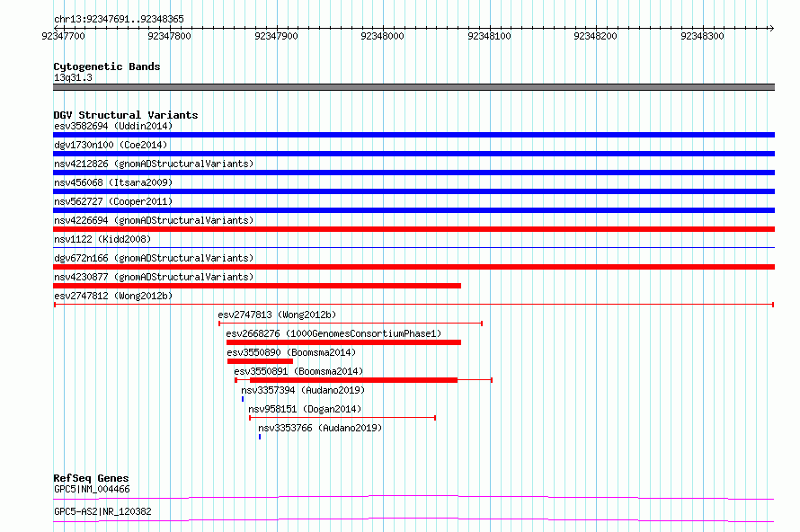Click the nsv1122 (Kidd2008) label
The width and height of the screenshot is (800, 532).
102,239
